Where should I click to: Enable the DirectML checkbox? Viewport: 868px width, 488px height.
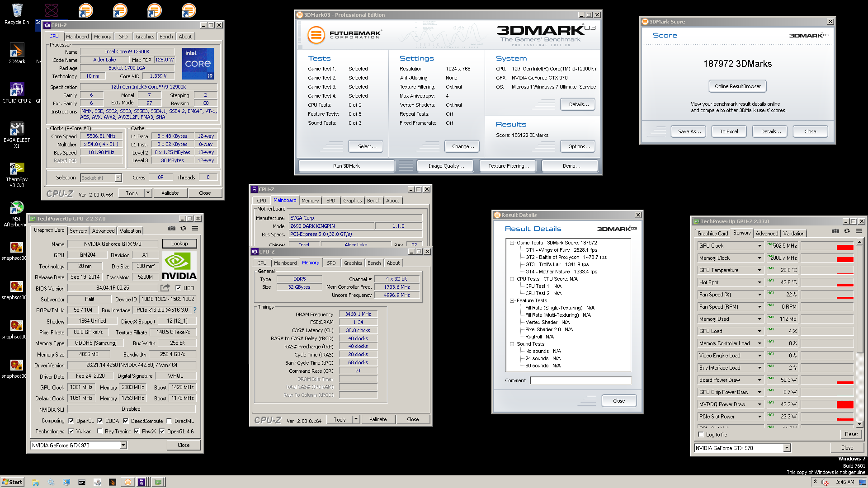click(x=169, y=421)
